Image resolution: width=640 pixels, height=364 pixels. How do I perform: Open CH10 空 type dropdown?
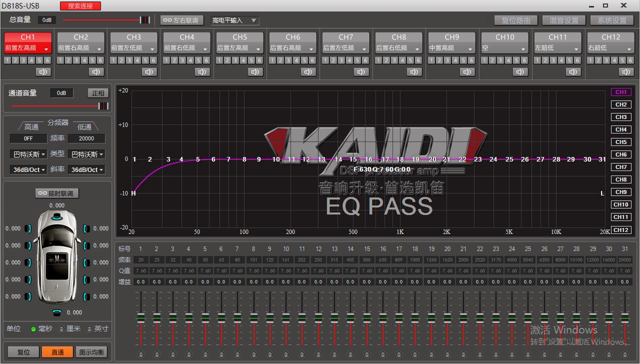[505, 48]
